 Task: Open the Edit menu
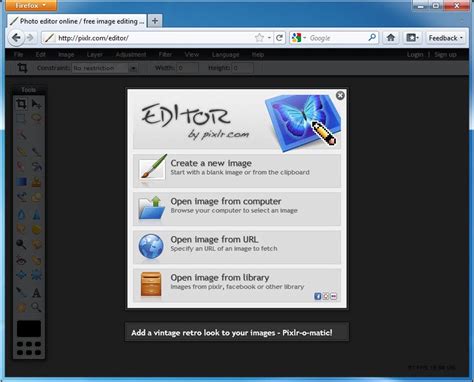41,55
